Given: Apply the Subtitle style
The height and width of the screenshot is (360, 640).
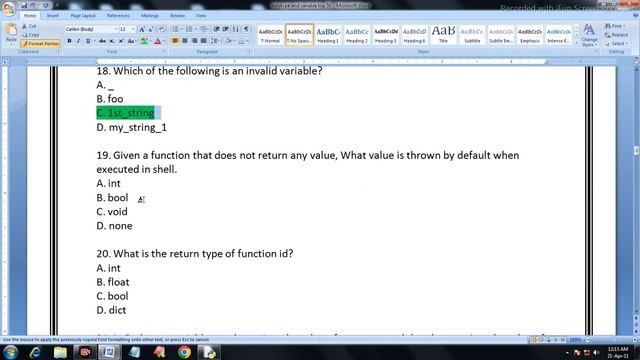Looking at the screenshot, I should pyautogui.click(x=472, y=35).
